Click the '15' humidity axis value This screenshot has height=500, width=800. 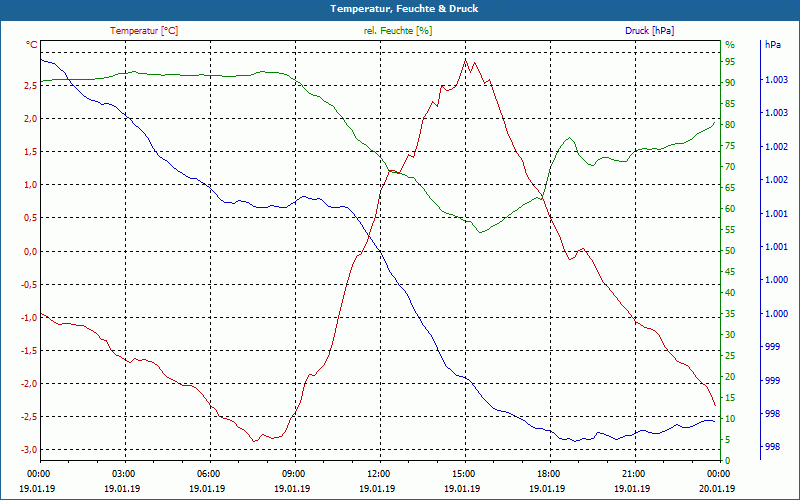[x=730, y=397]
